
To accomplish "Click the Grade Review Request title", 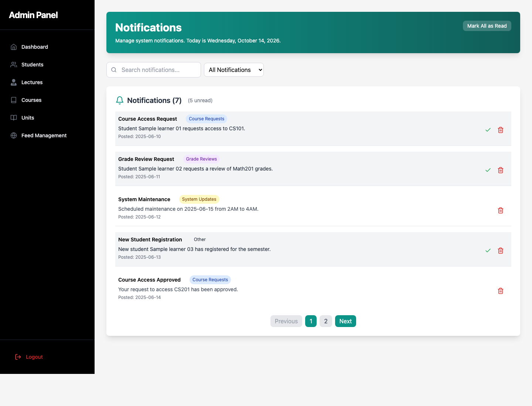I will pos(146,159).
